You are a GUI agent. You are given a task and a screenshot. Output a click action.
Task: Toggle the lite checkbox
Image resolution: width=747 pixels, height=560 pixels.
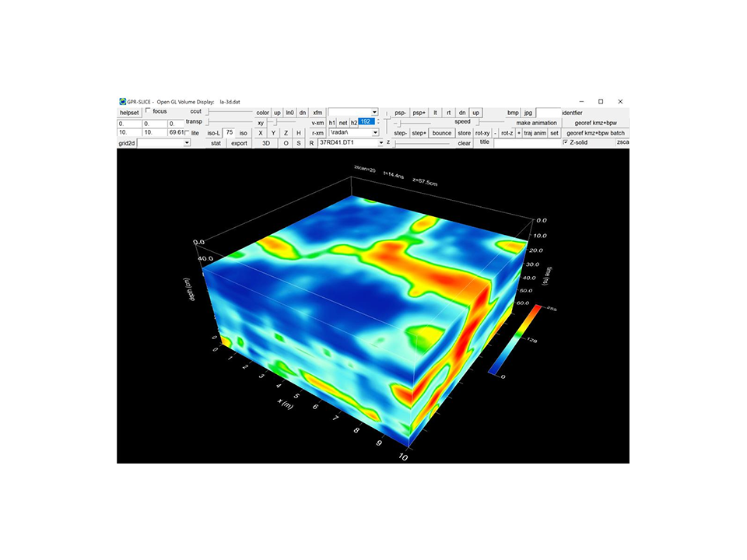point(187,133)
